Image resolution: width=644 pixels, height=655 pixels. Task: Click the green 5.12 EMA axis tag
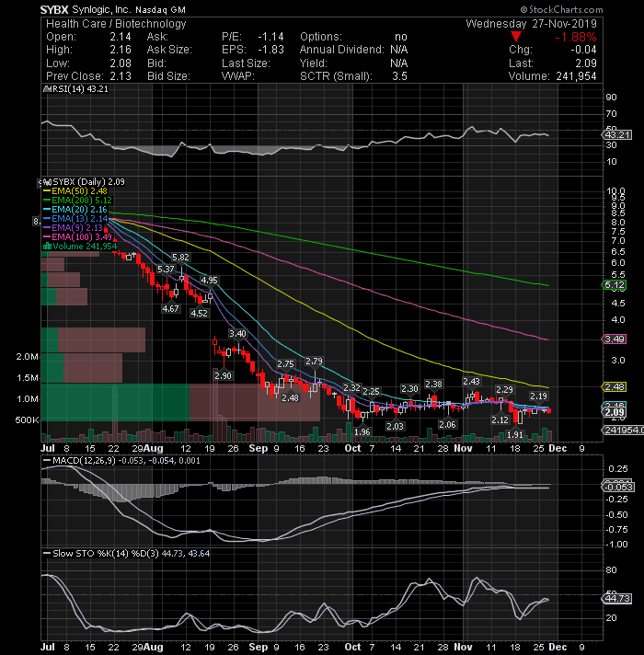[615, 285]
